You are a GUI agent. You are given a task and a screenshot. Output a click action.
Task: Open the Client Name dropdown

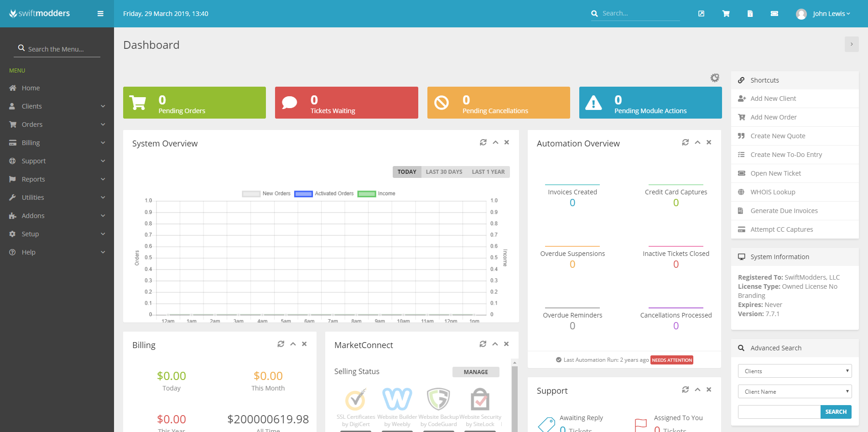pos(795,391)
